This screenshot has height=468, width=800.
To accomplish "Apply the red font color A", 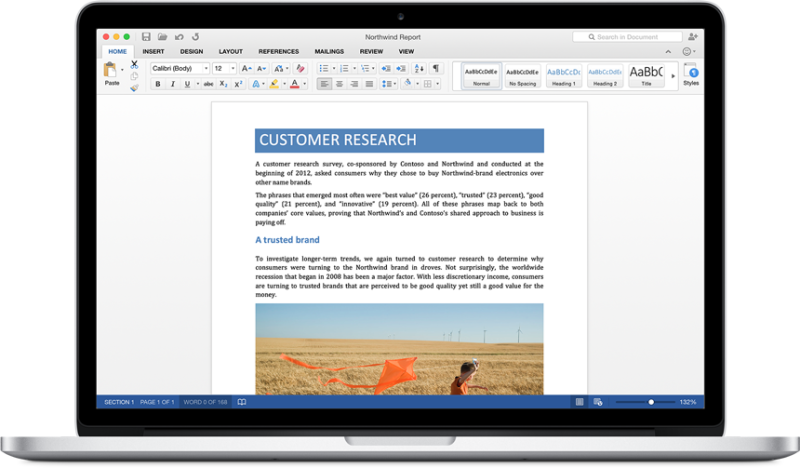I will tap(294, 84).
